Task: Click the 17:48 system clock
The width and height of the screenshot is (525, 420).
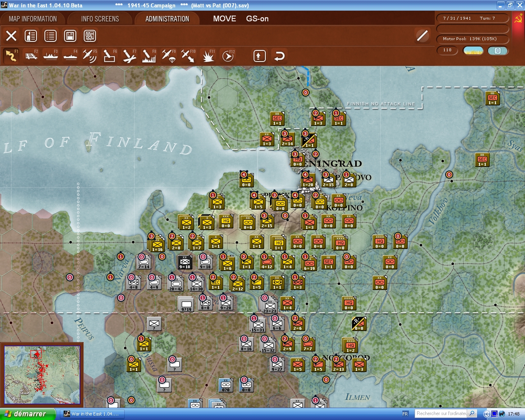Action: tap(514, 414)
